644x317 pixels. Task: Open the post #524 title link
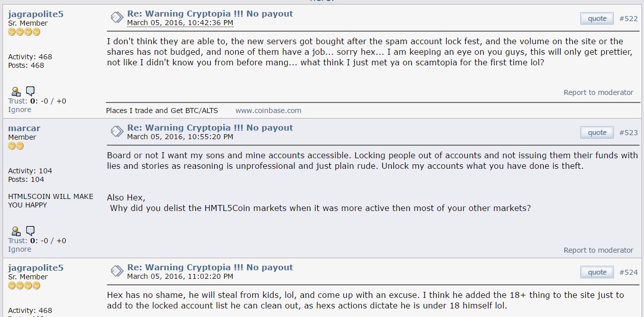pos(210,267)
